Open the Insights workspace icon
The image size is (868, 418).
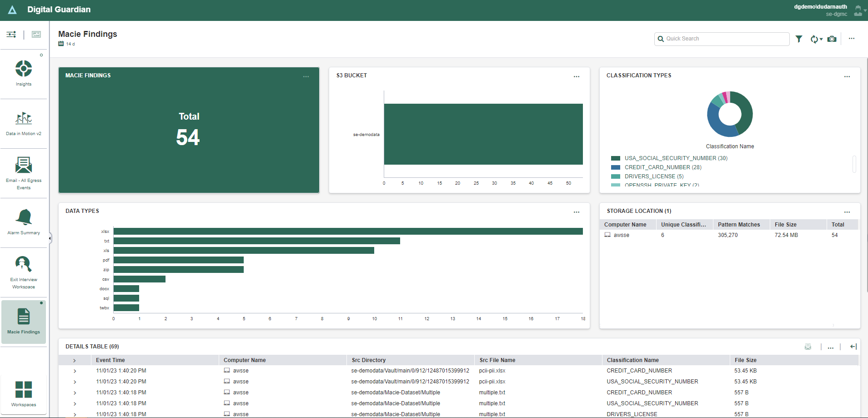point(24,69)
